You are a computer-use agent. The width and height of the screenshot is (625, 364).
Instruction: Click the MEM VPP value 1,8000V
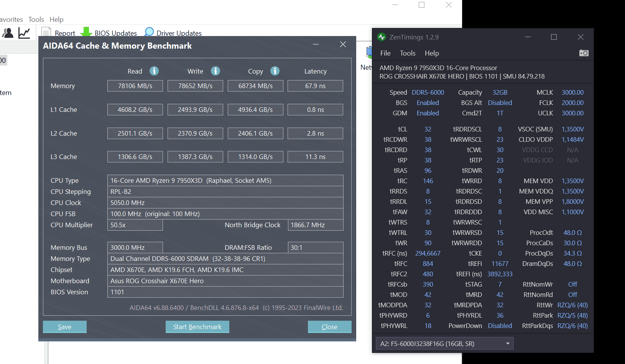click(x=572, y=202)
